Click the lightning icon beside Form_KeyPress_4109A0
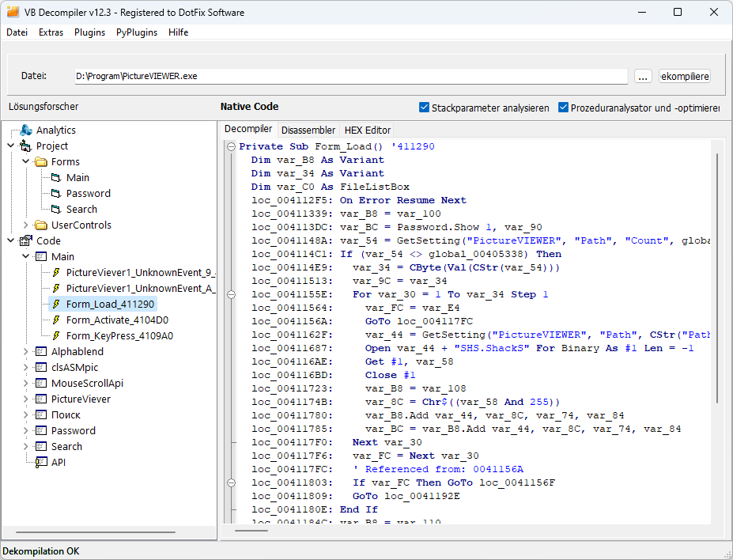 [56, 335]
